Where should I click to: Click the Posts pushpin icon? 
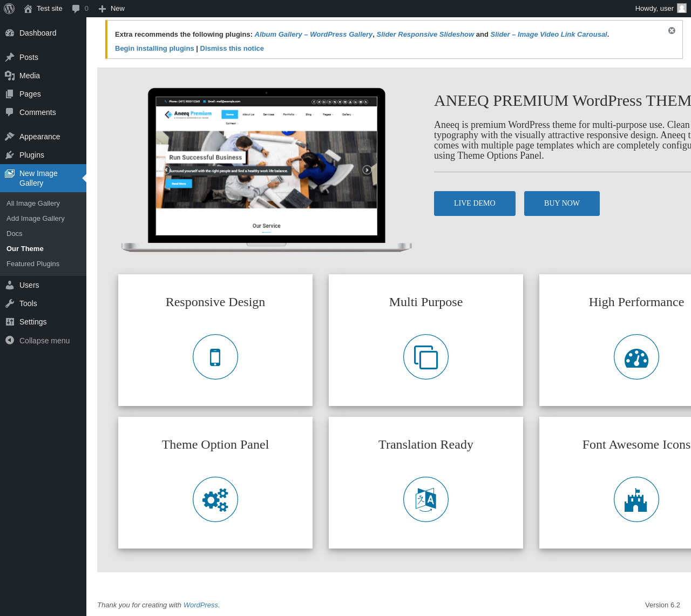[x=10, y=57]
